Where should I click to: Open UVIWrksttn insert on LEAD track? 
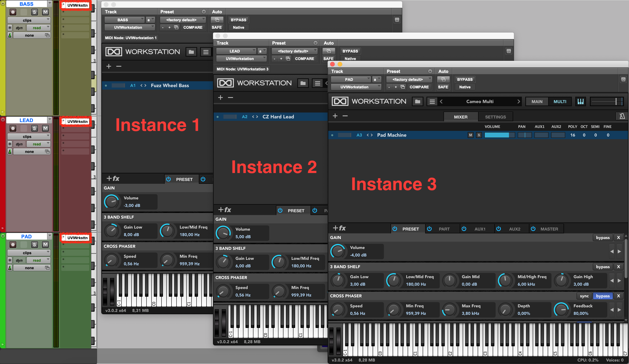point(78,121)
